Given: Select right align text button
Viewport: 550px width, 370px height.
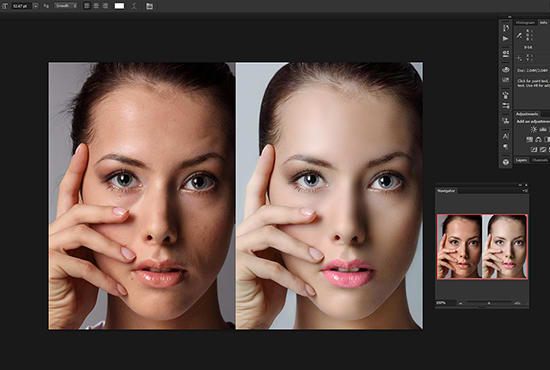Looking at the screenshot, I should coord(105,6).
